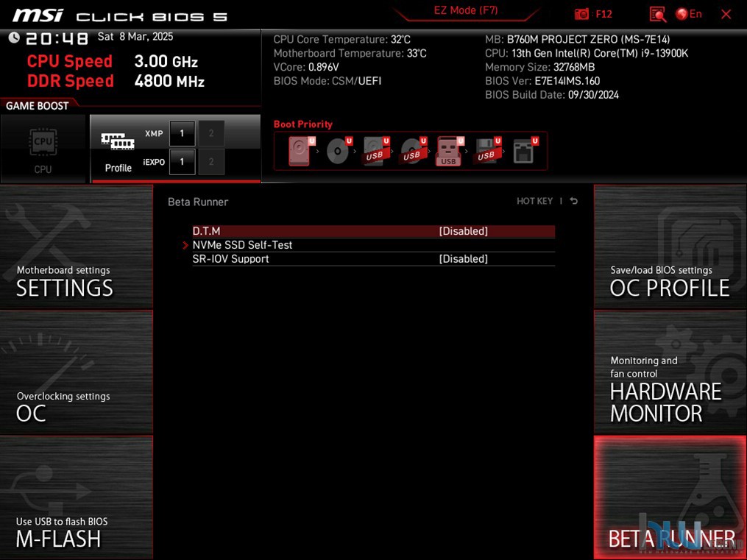Enable XMP profile 1
747x560 pixels.
pyautogui.click(x=182, y=133)
